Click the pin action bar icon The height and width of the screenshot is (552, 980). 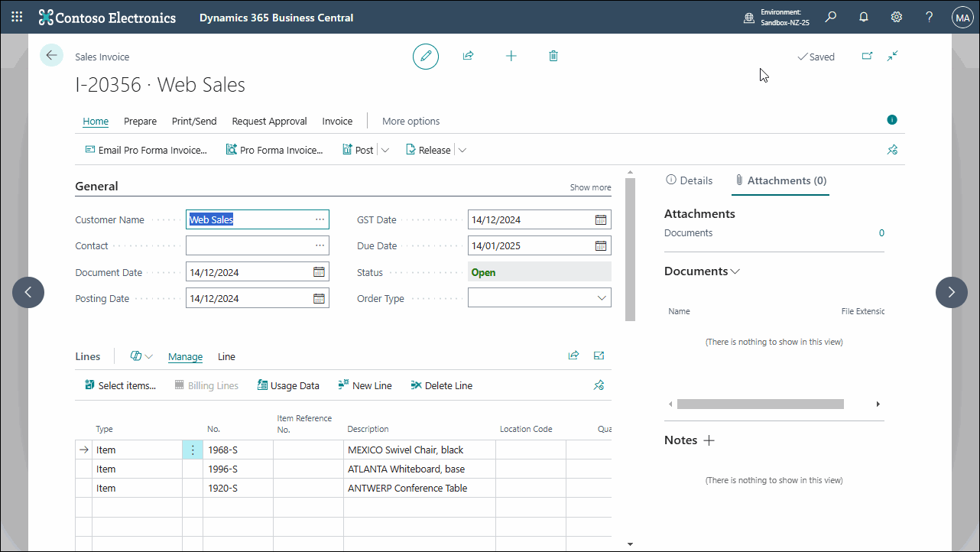point(892,150)
